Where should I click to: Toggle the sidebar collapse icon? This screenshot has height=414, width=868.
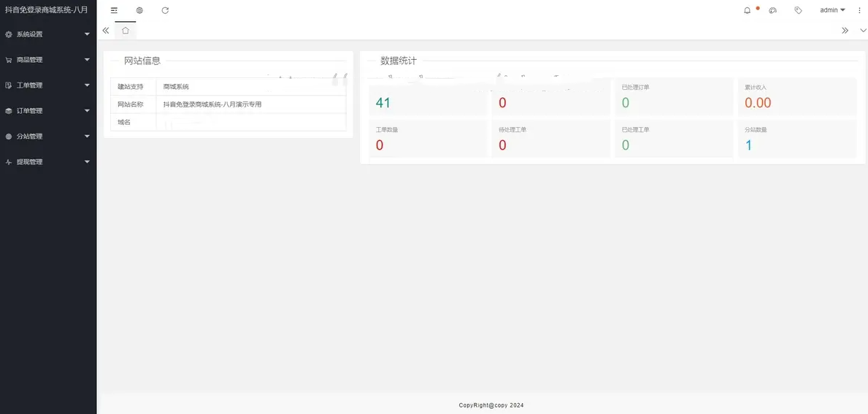pos(114,10)
